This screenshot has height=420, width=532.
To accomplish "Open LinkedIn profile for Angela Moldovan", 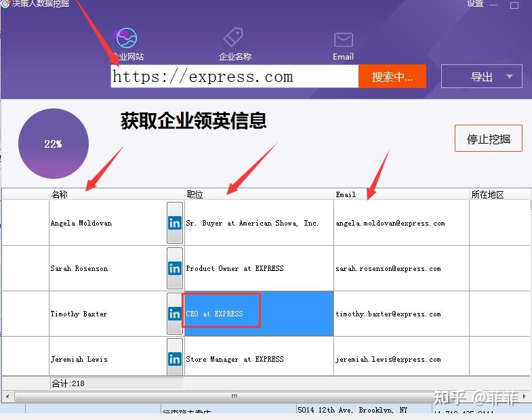I will click(175, 223).
